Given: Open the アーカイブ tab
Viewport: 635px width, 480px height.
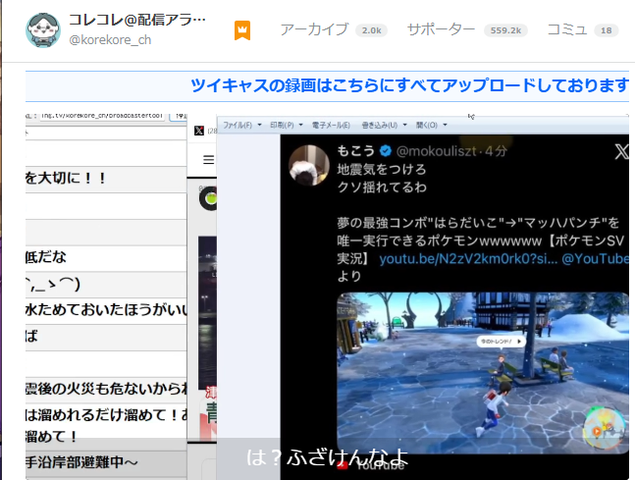Looking at the screenshot, I should click(x=314, y=30).
